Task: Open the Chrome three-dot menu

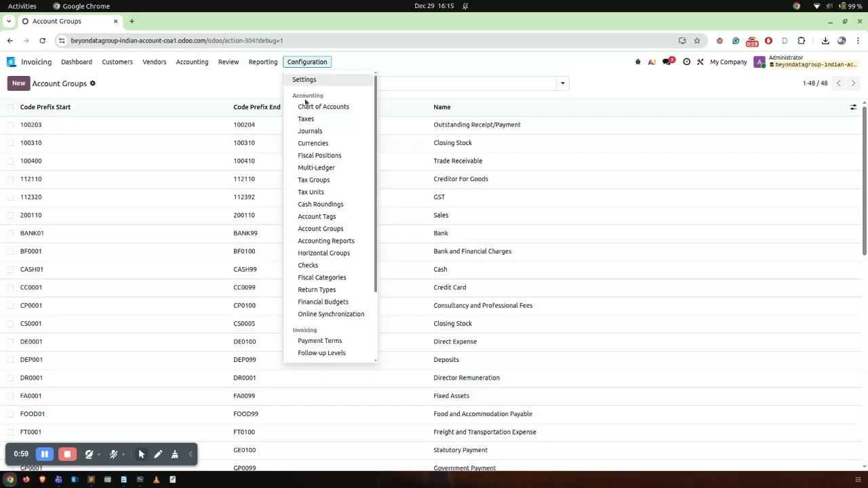Action: pos(858,41)
